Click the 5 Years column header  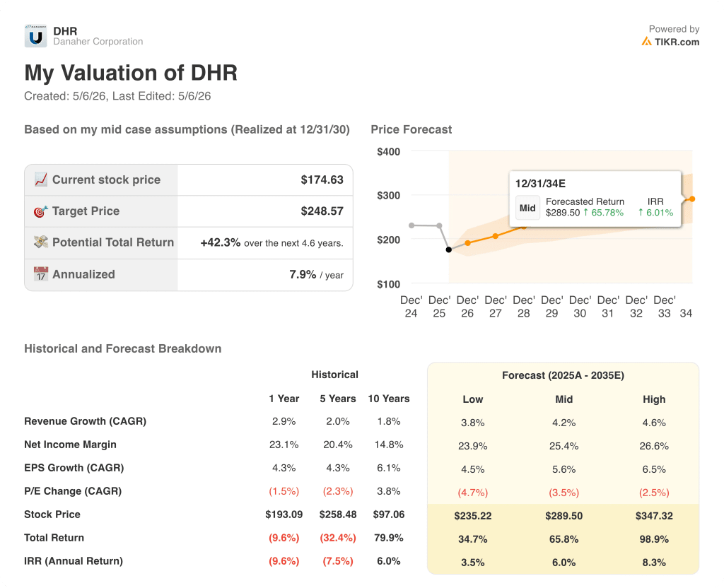tap(338, 399)
